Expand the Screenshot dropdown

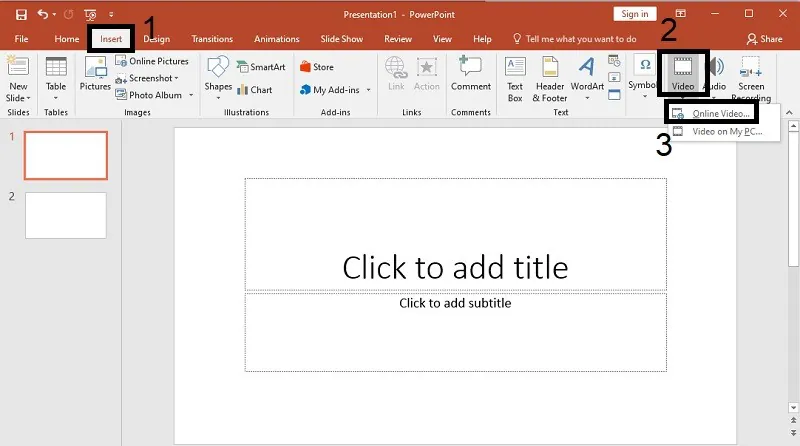pos(176,78)
